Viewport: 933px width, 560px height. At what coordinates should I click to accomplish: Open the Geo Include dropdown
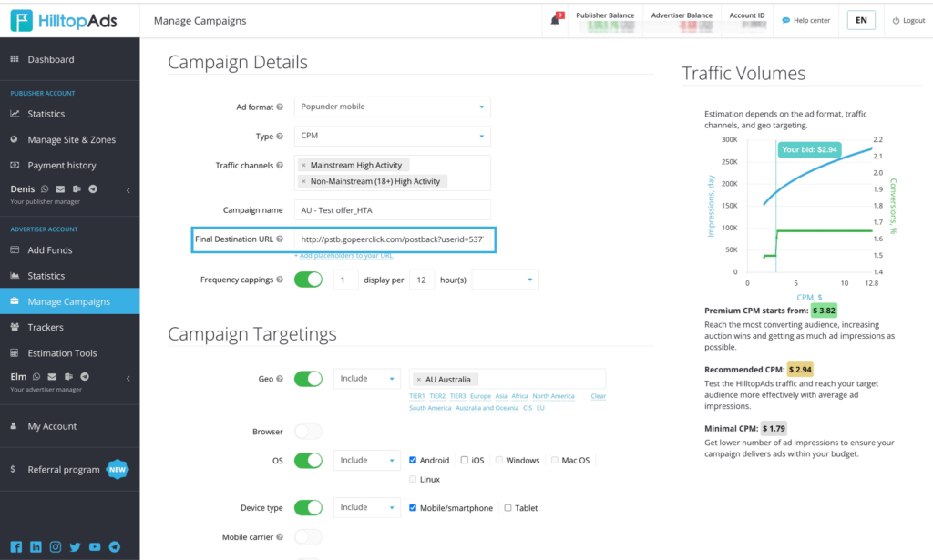click(x=366, y=379)
